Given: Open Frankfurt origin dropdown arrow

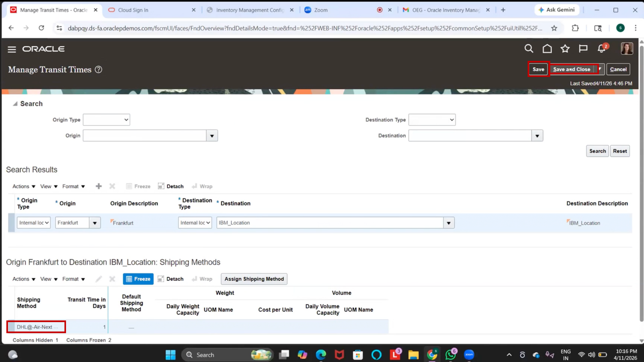Looking at the screenshot, I should point(95,223).
